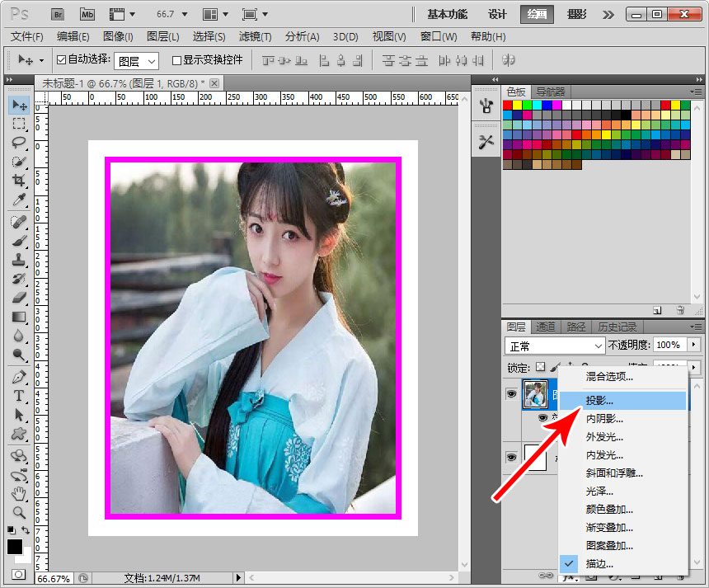Screen dimensions: 709x588
Task: Expand the opacity slider arrow
Action: [693, 345]
